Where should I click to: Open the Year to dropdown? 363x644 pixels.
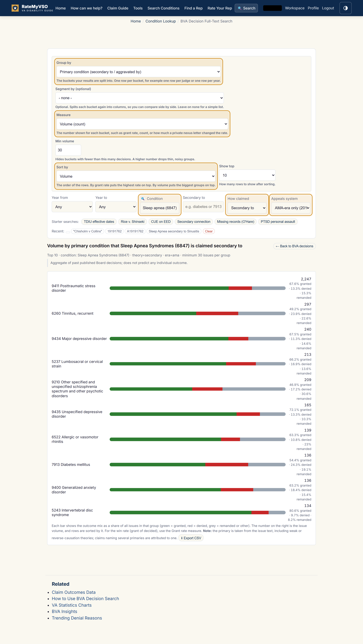[x=116, y=207]
